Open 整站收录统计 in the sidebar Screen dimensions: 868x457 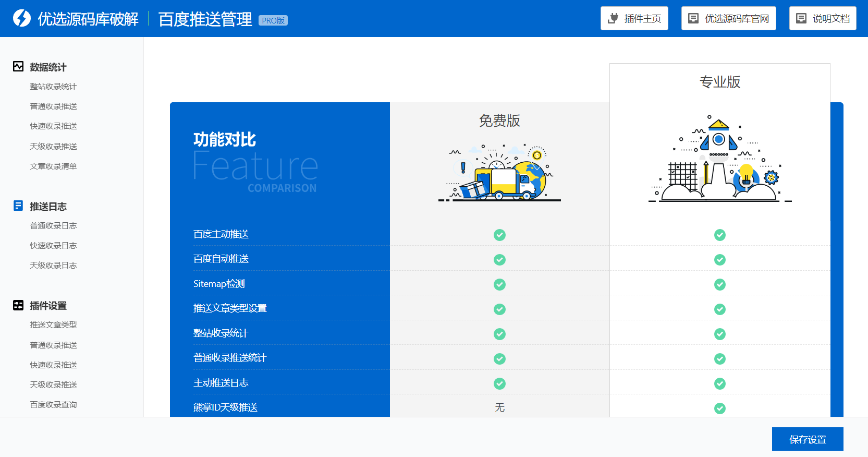tap(53, 87)
